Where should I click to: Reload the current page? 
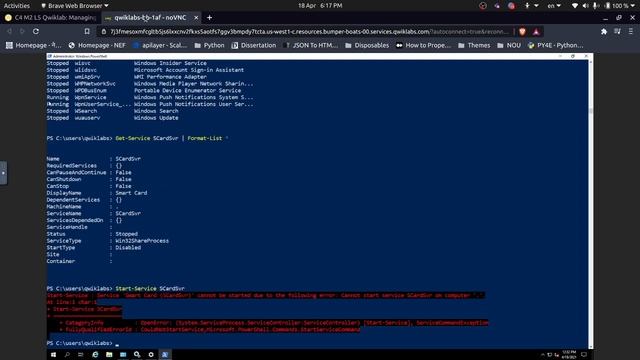coord(36,31)
